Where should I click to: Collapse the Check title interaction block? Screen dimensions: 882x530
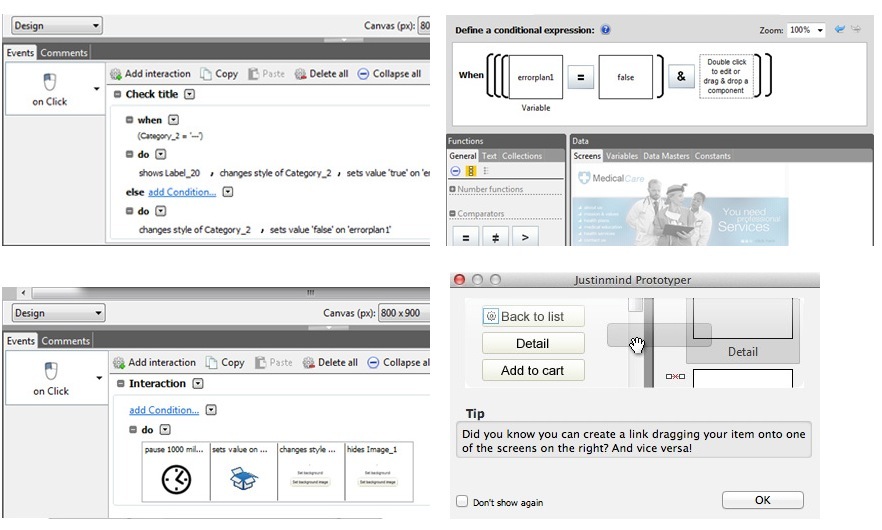tap(117, 94)
